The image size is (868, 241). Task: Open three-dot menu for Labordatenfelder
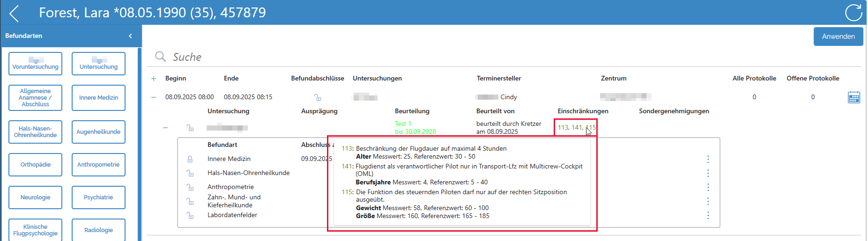(x=708, y=215)
